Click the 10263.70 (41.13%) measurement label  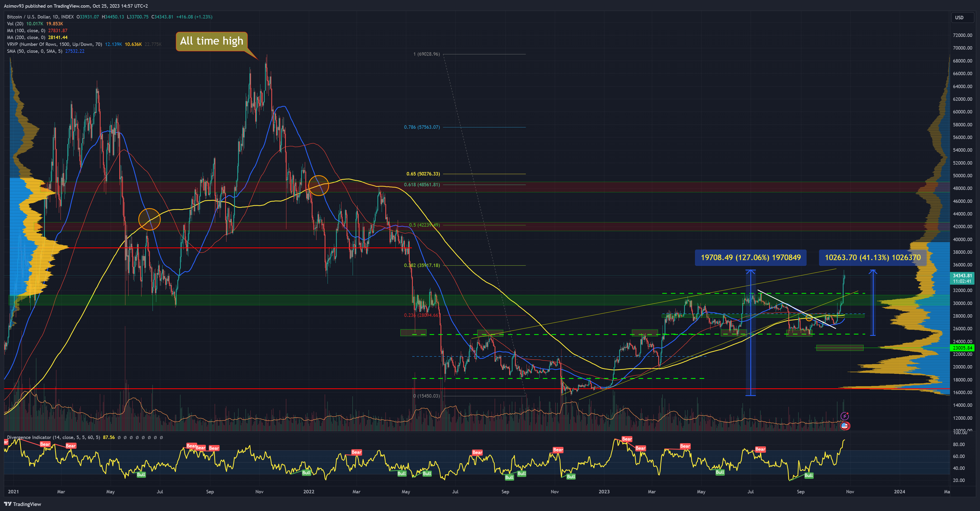(x=872, y=257)
